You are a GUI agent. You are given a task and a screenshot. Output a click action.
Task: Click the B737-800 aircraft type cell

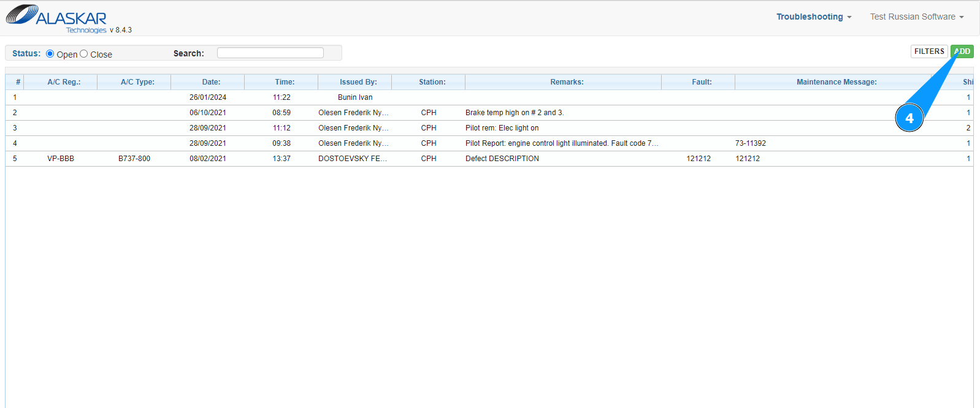(x=134, y=159)
